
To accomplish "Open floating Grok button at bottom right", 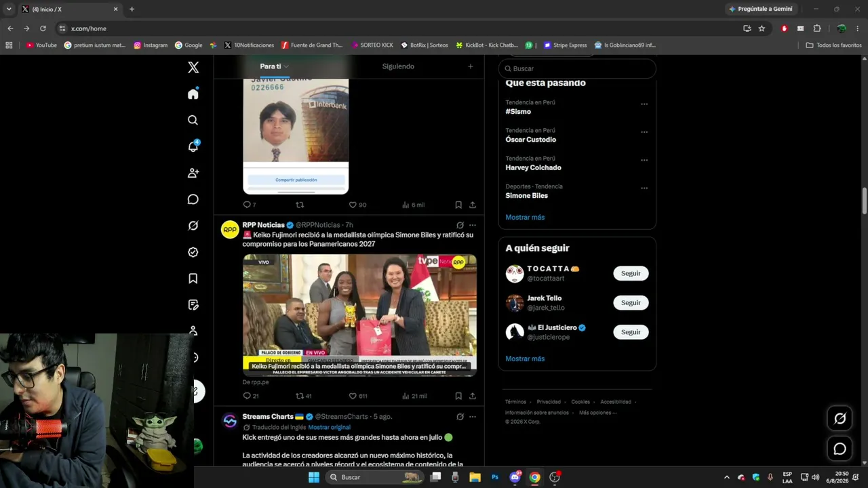I will pyautogui.click(x=840, y=419).
